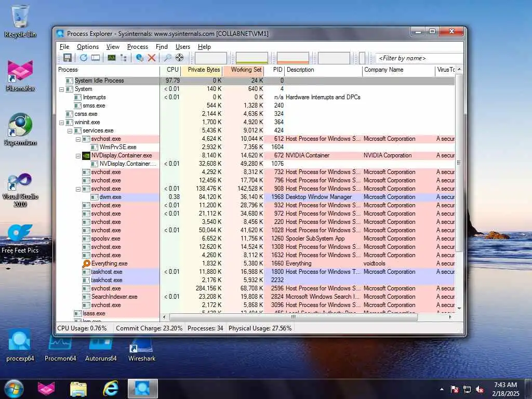Viewport: 532px width, 399px height.
Task: Select taskhost.exe with PID 1800
Action: (x=255, y=272)
